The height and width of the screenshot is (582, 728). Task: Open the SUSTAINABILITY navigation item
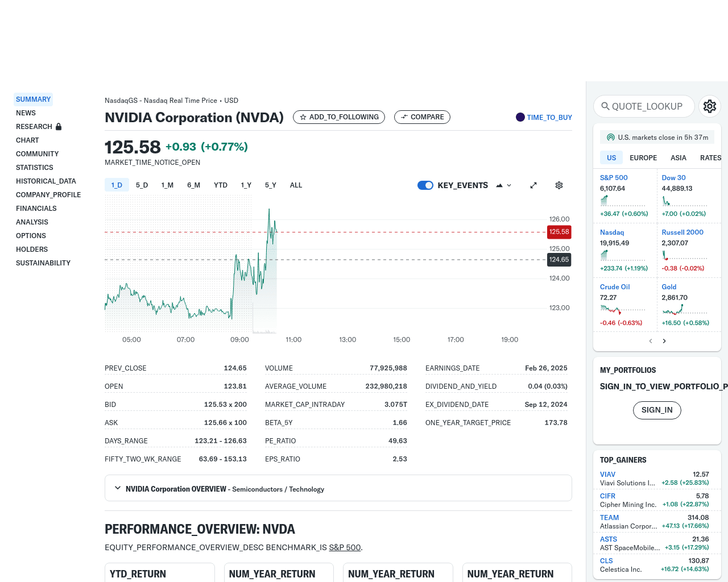(x=43, y=263)
